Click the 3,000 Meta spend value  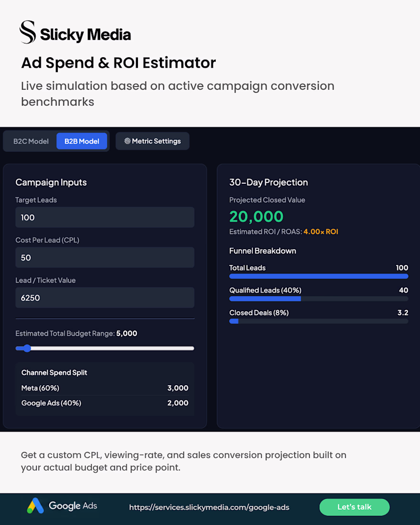point(178,388)
